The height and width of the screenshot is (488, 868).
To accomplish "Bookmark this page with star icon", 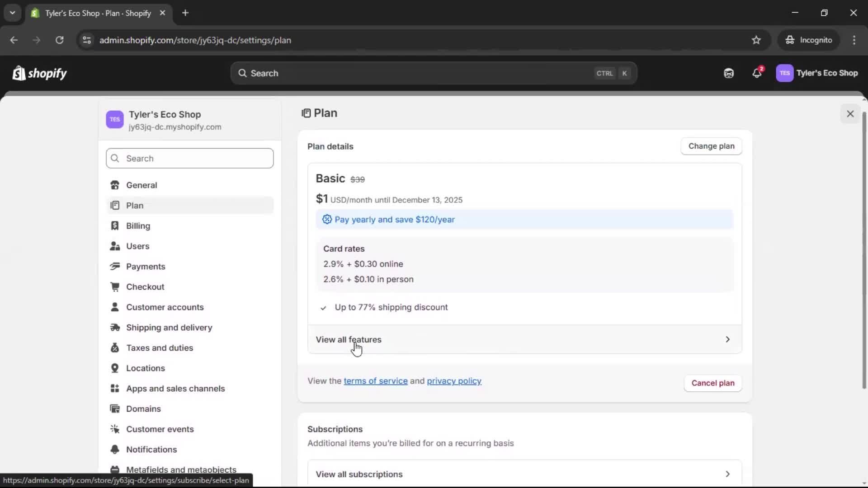I will (756, 40).
